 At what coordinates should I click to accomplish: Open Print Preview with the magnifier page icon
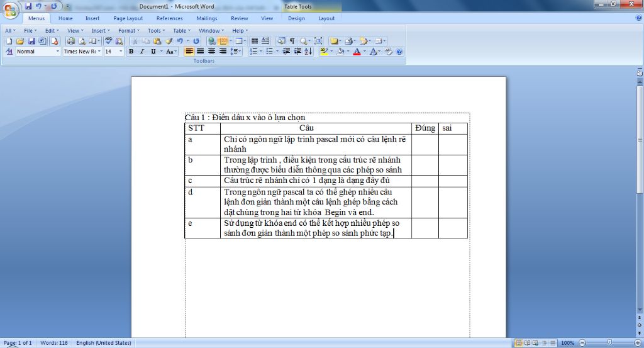(82, 41)
